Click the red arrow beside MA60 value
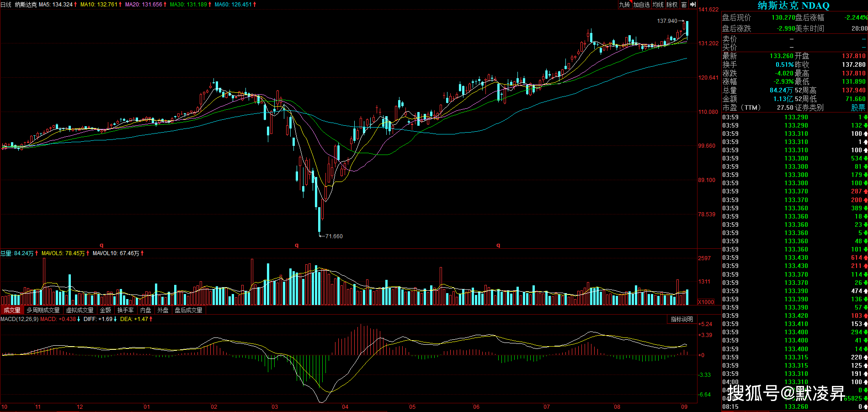 (x=255, y=5)
